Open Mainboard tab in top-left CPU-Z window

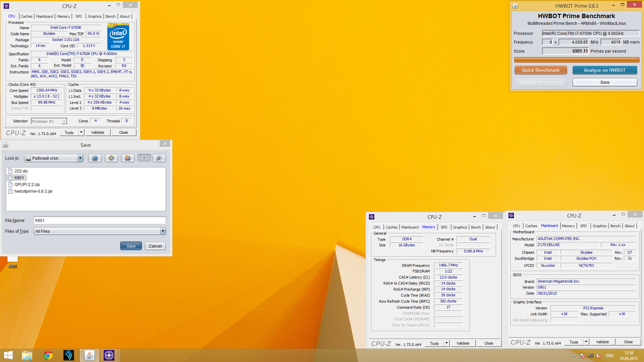point(45,16)
